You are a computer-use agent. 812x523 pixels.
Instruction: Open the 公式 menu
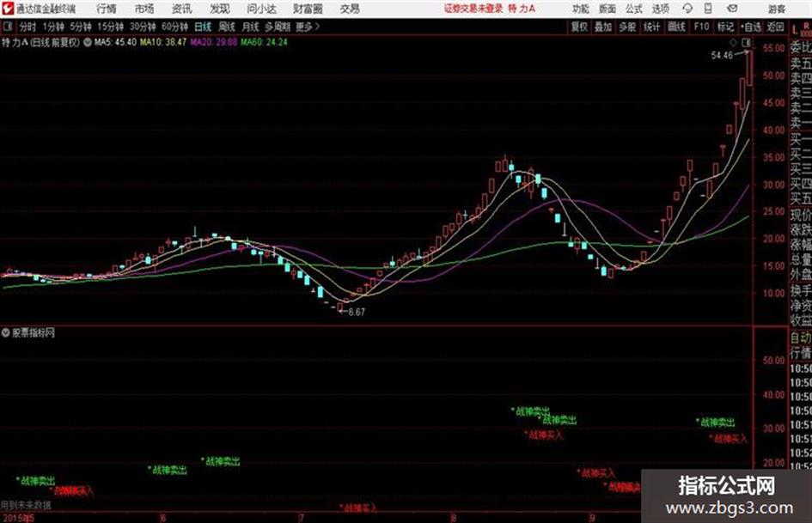[x=633, y=9]
